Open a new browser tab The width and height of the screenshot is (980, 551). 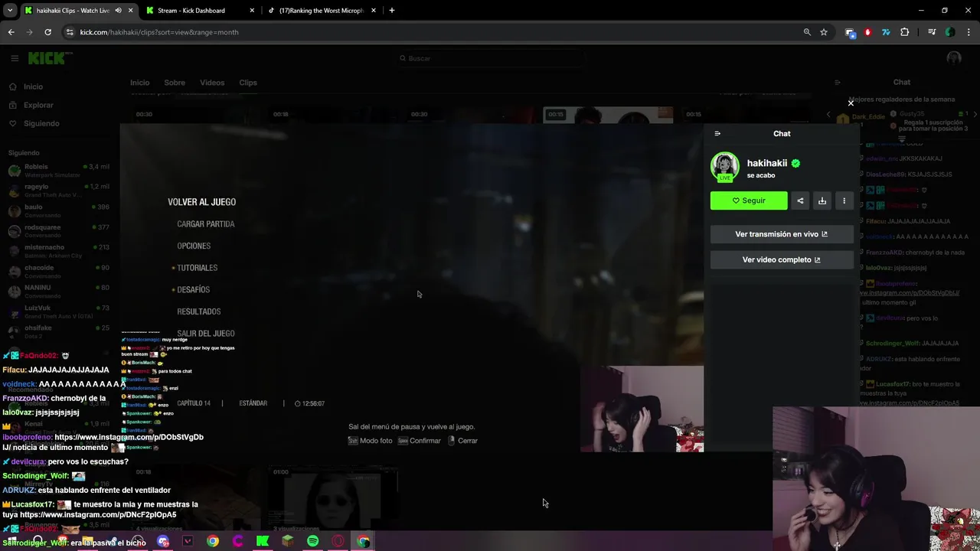click(392, 11)
